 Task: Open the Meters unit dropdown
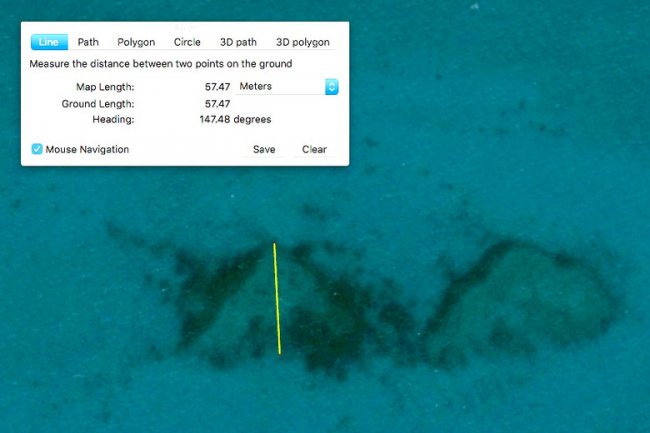[x=280, y=87]
